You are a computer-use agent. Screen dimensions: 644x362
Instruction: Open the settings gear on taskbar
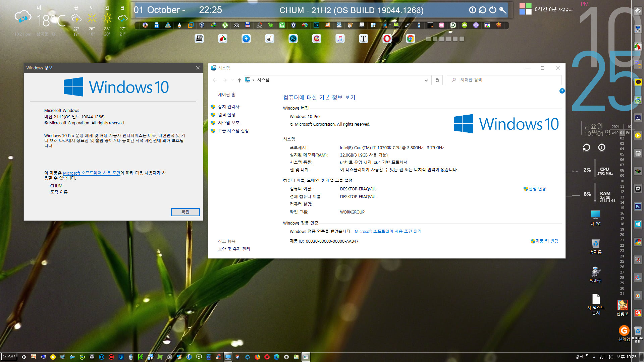[x=23, y=357]
